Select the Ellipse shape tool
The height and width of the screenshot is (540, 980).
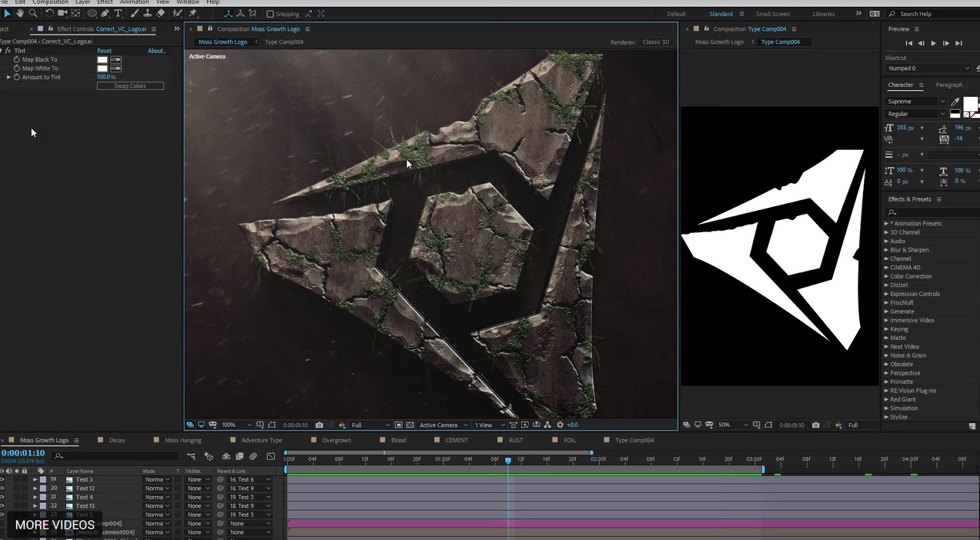92,13
